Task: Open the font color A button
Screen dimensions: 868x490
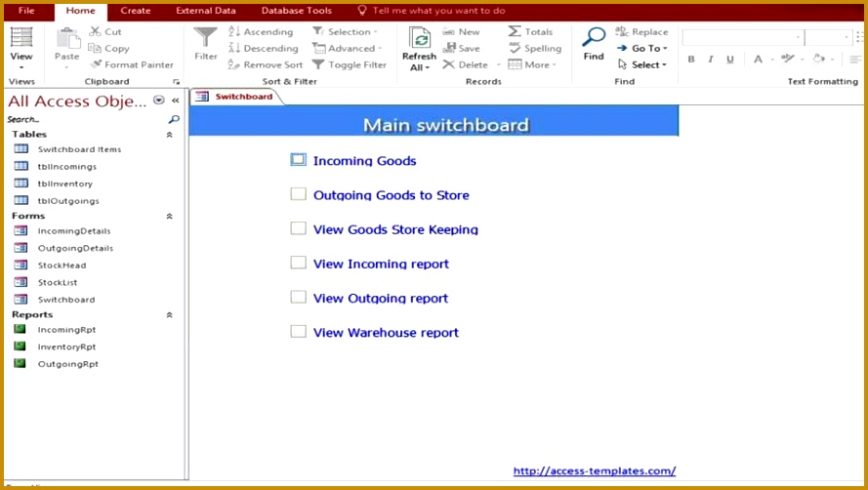Action: [x=758, y=60]
